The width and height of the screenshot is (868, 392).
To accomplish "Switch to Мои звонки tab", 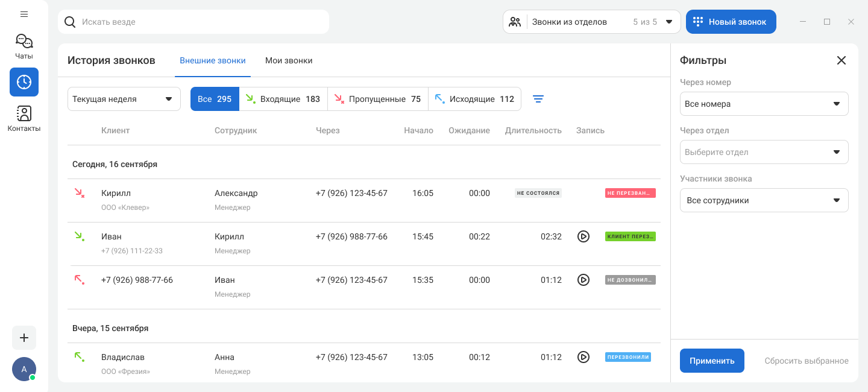I will point(289,60).
